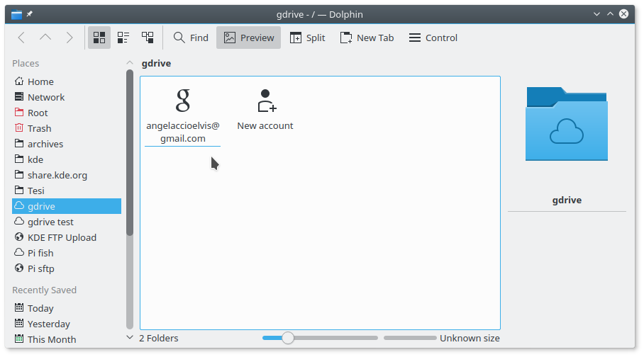
Task: Go up to the parent folder
Action: tap(45, 38)
